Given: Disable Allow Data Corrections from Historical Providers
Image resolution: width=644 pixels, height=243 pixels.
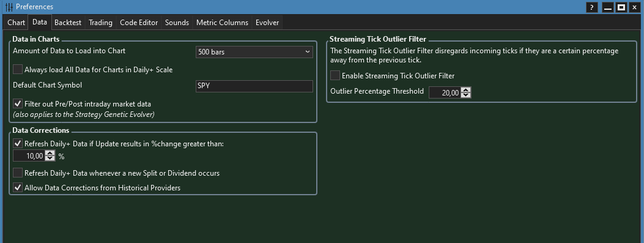Looking at the screenshot, I should [x=18, y=187].
